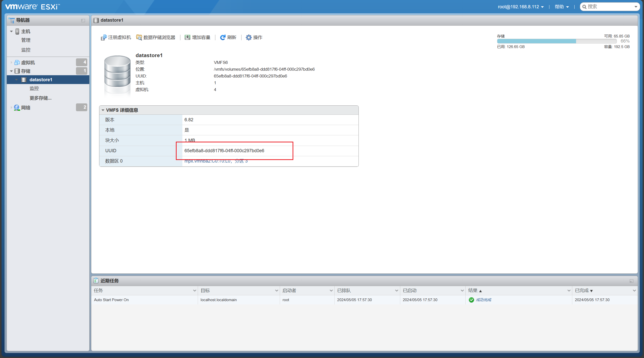Select the Virtual Machines (虚拟机) navigator item
This screenshot has width=644, height=358.
28,62
